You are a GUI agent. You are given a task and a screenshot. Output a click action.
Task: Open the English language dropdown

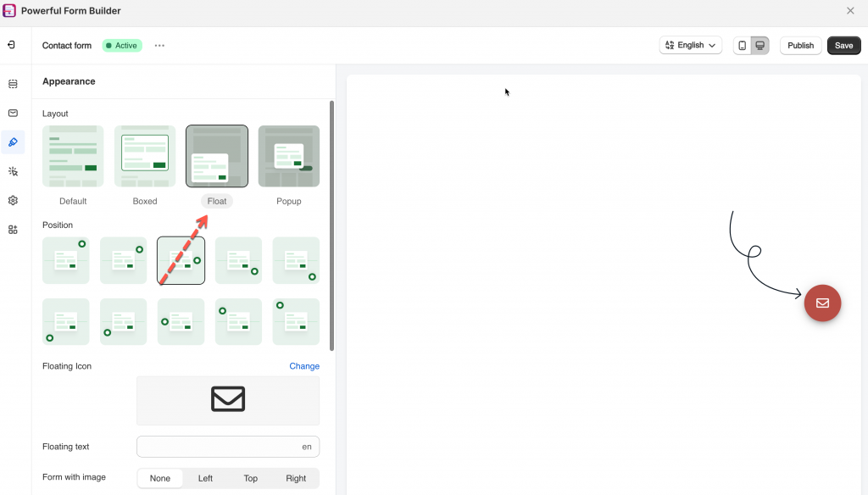point(690,46)
